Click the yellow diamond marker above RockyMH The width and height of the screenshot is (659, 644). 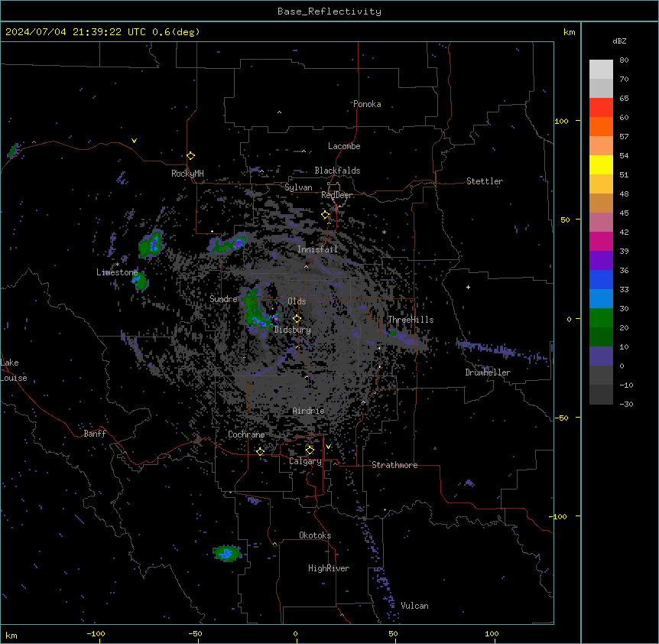(x=191, y=156)
